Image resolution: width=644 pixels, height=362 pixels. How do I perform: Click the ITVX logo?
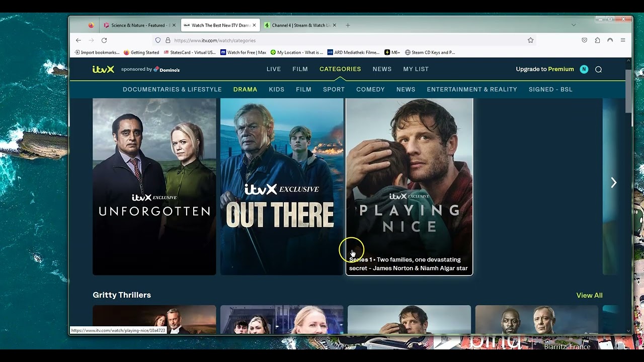[103, 69]
